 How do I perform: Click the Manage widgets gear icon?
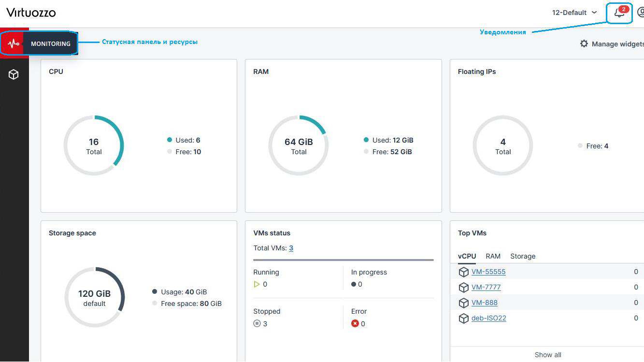click(x=584, y=44)
